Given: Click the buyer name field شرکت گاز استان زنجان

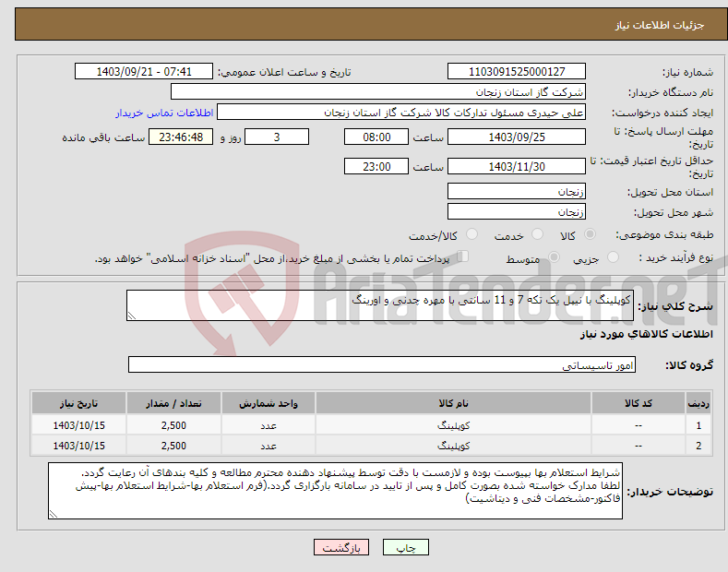Looking at the screenshot, I should coord(378,92).
